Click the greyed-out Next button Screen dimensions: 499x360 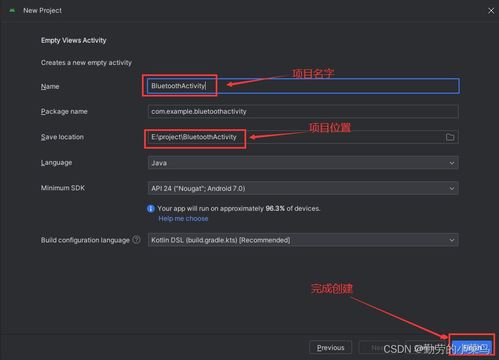point(378,348)
